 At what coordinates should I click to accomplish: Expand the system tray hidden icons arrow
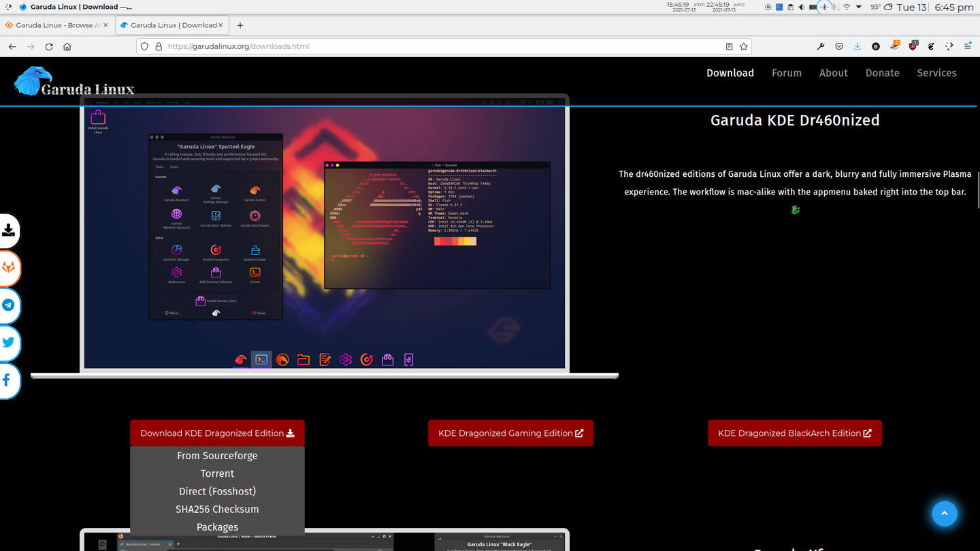(x=859, y=7)
